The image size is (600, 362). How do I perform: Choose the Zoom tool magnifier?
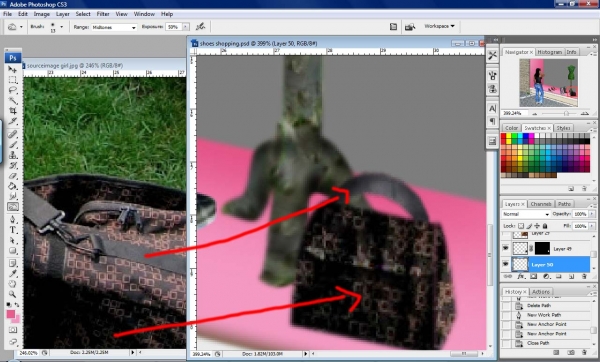(13, 294)
